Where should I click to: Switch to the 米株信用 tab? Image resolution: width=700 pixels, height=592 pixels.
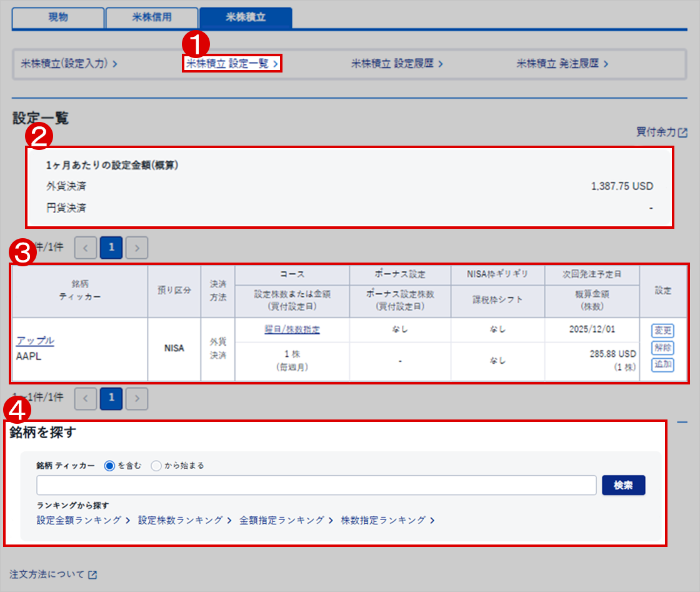152,18
